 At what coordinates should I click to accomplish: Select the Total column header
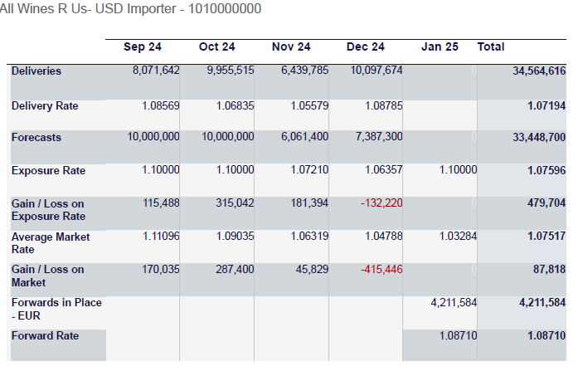point(490,47)
